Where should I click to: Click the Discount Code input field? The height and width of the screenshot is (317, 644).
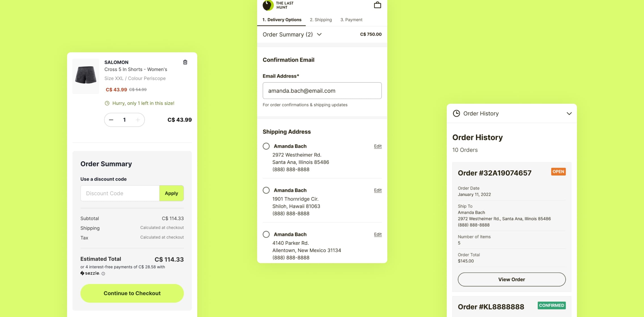[x=119, y=193]
